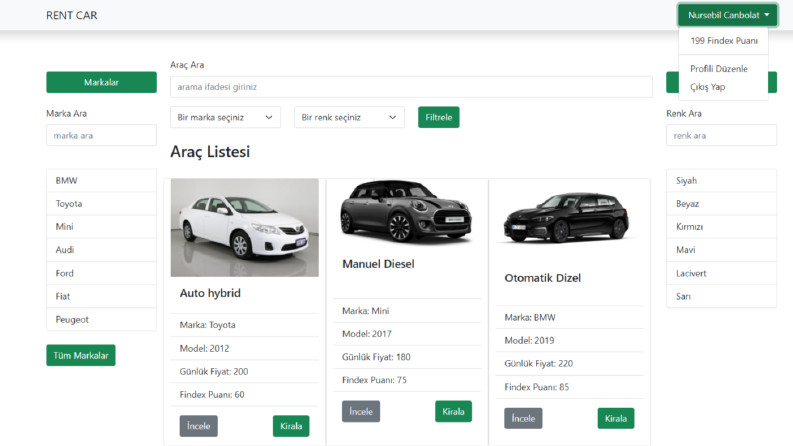The height and width of the screenshot is (446, 793).
Task: Click İncele on the Manuel Diesel card
Action: tap(361, 412)
